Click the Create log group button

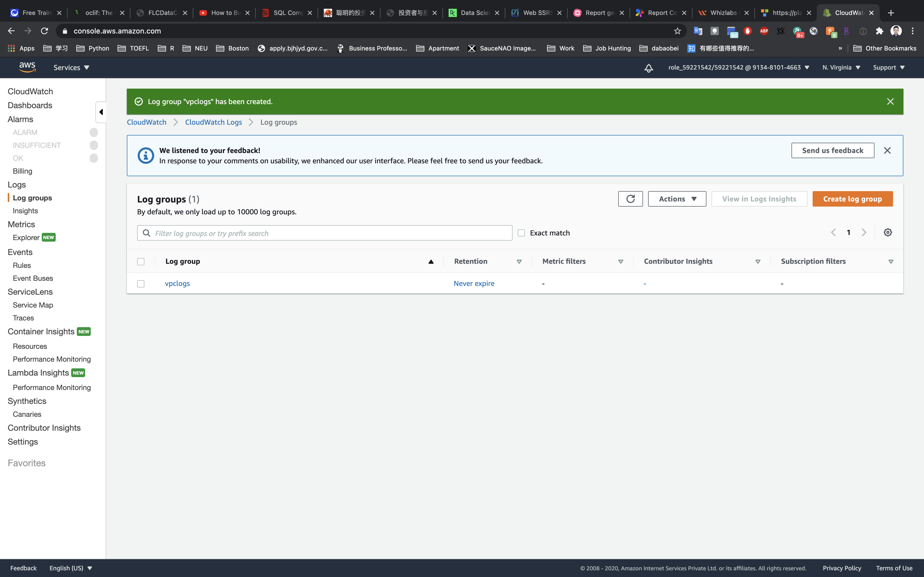click(x=852, y=199)
